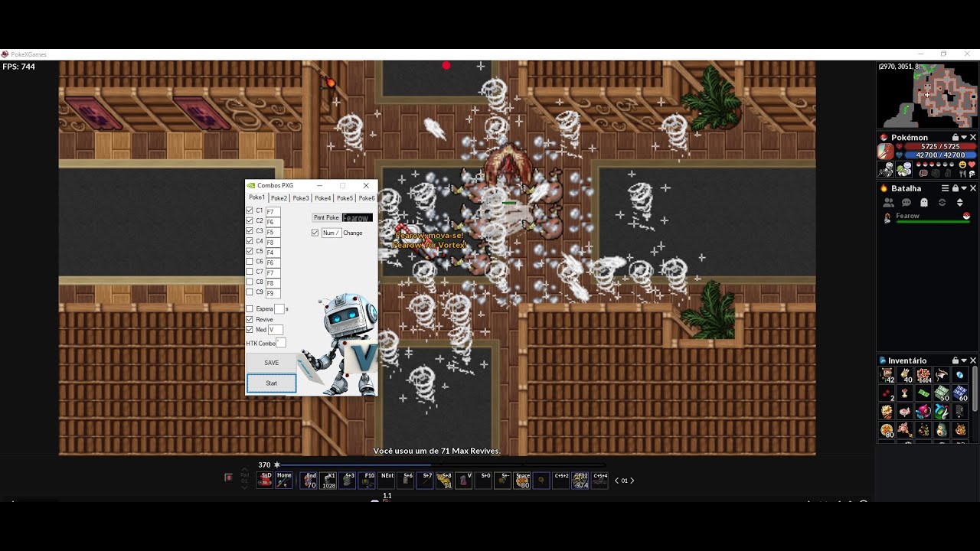Toggle the lock on Batalha panel

pyautogui.click(x=955, y=188)
